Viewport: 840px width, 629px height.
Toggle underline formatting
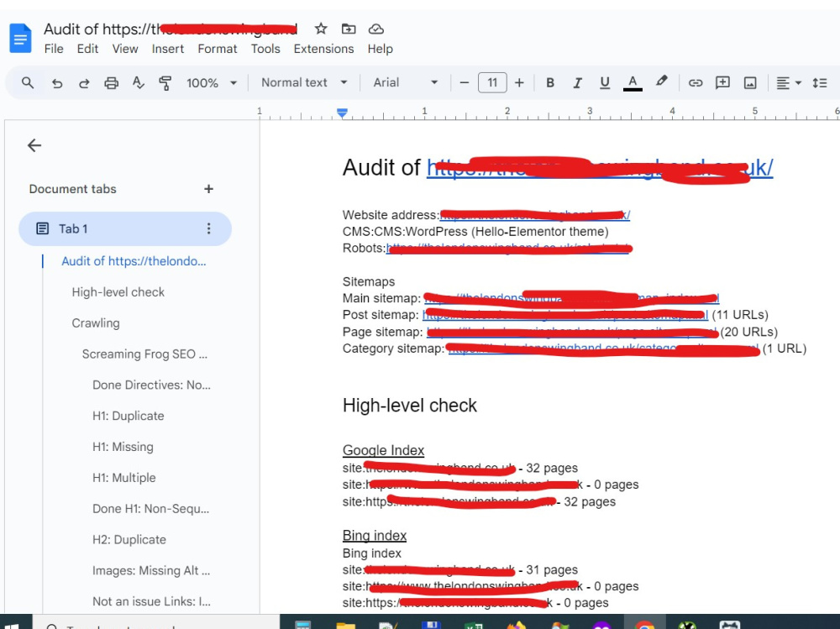coord(605,83)
